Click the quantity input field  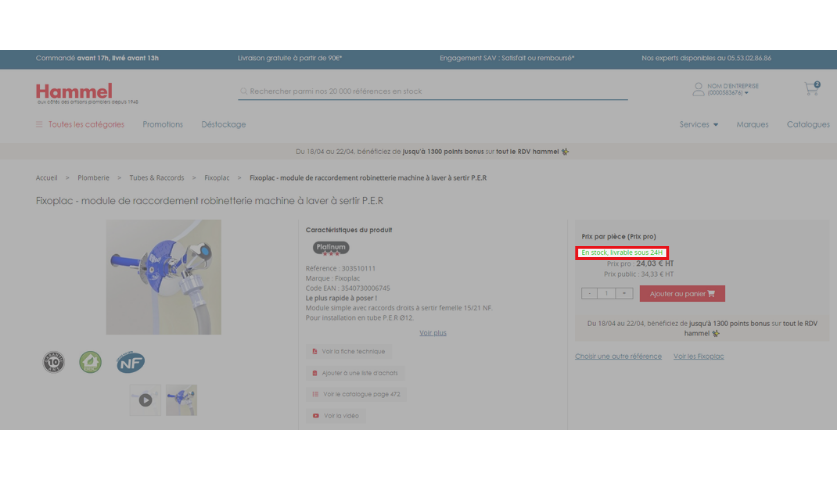606,293
